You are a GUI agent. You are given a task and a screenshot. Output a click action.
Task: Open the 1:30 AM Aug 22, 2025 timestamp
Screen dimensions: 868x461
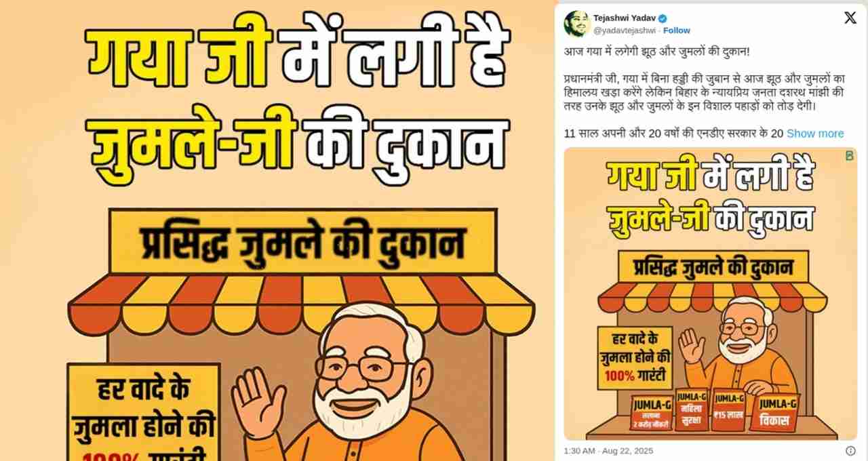608,451
